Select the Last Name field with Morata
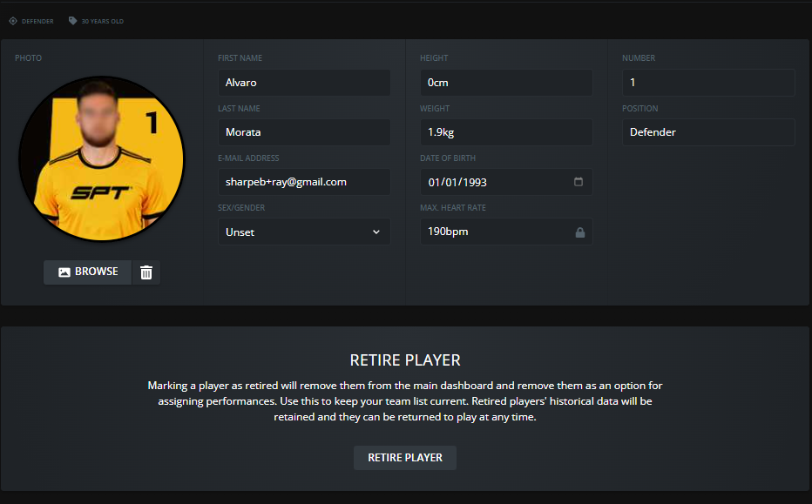Image resolution: width=812 pixels, height=504 pixels. click(305, 132)
